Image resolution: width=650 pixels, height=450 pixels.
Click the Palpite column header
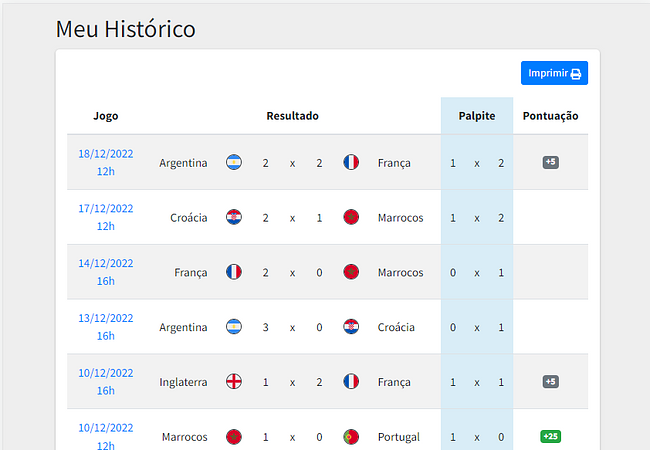[477, 116]
